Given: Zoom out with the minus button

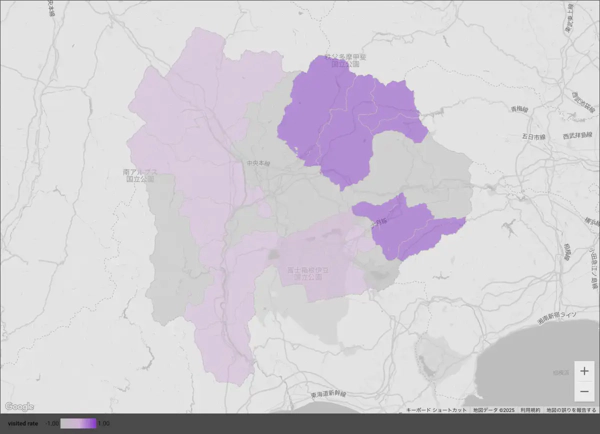Looking at the screenshot, I should point(584,390).
